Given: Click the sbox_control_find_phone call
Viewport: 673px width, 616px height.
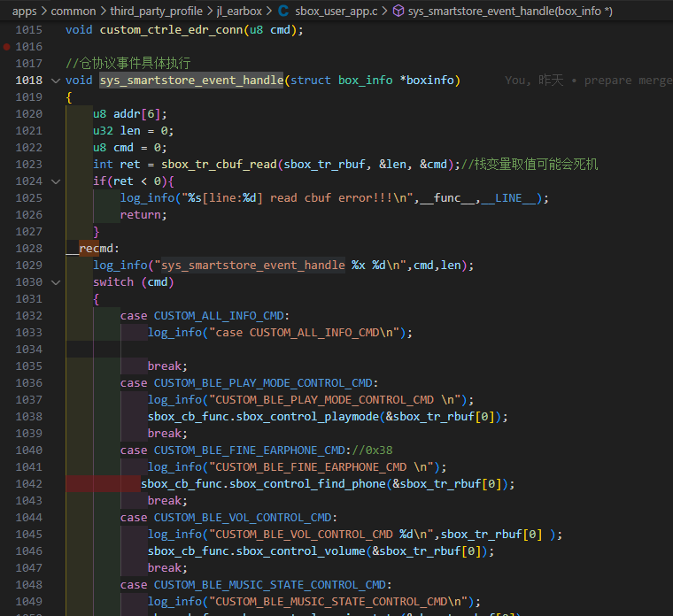Looking at the screenshot, I should 308,484.
